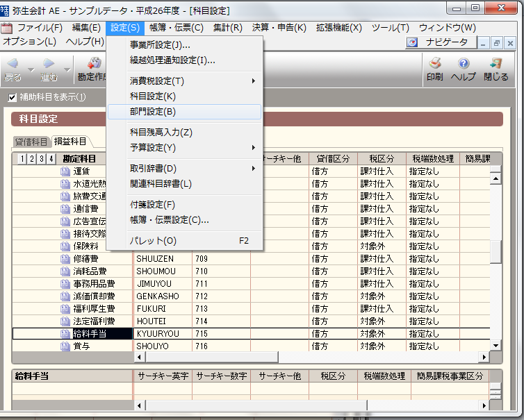Expand the 消費税設定 submenu
Viewport: 524px width, 420px height.
click(x=253, y=81)
